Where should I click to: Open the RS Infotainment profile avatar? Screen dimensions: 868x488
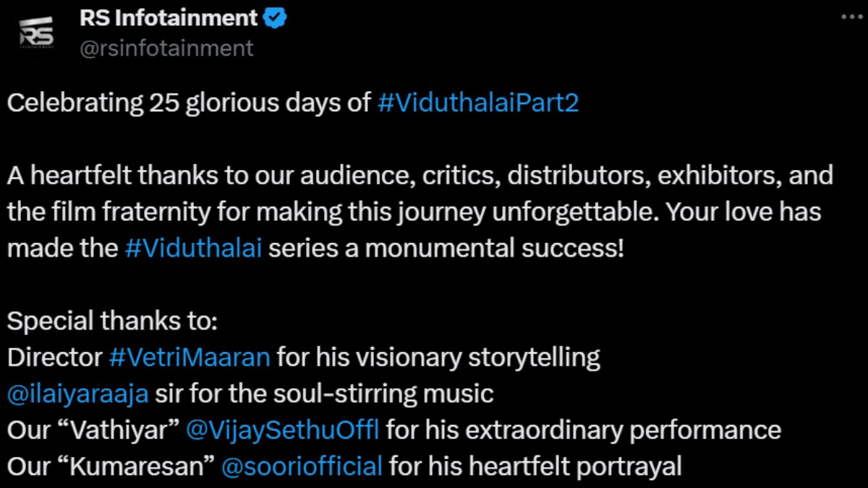point(36,33)
